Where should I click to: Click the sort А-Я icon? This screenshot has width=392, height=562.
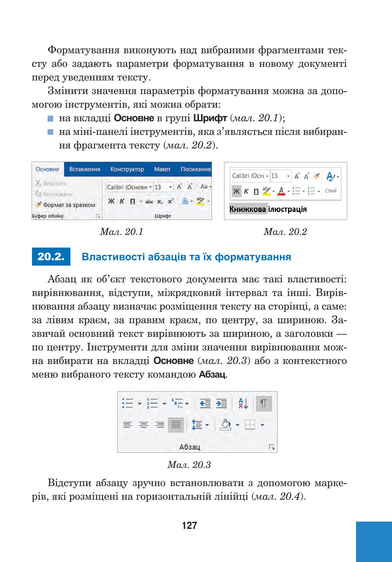pos(243,403)
